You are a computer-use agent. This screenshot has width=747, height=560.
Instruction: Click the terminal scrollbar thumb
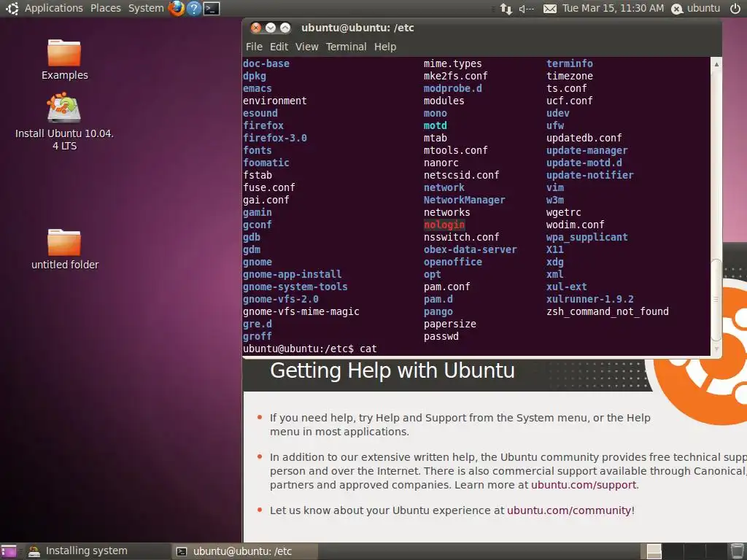pyautogui.click(x=716, y=300)
